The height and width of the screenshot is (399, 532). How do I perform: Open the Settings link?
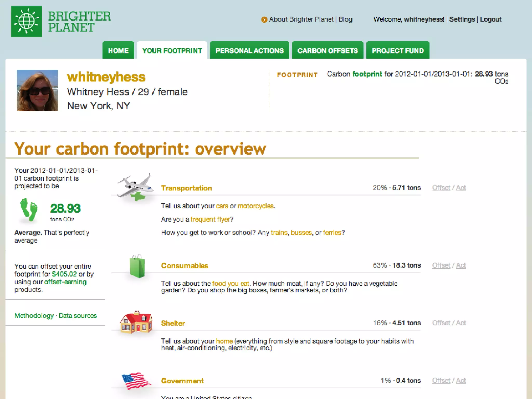coord(462,19)
